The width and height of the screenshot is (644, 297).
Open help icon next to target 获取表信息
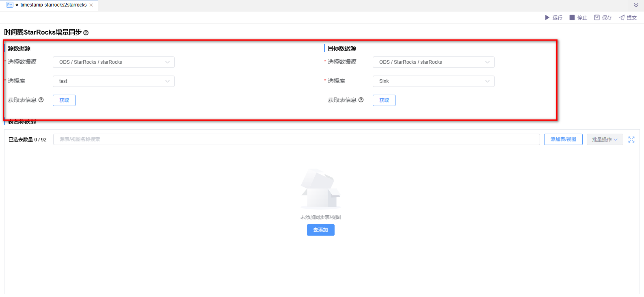361,100
